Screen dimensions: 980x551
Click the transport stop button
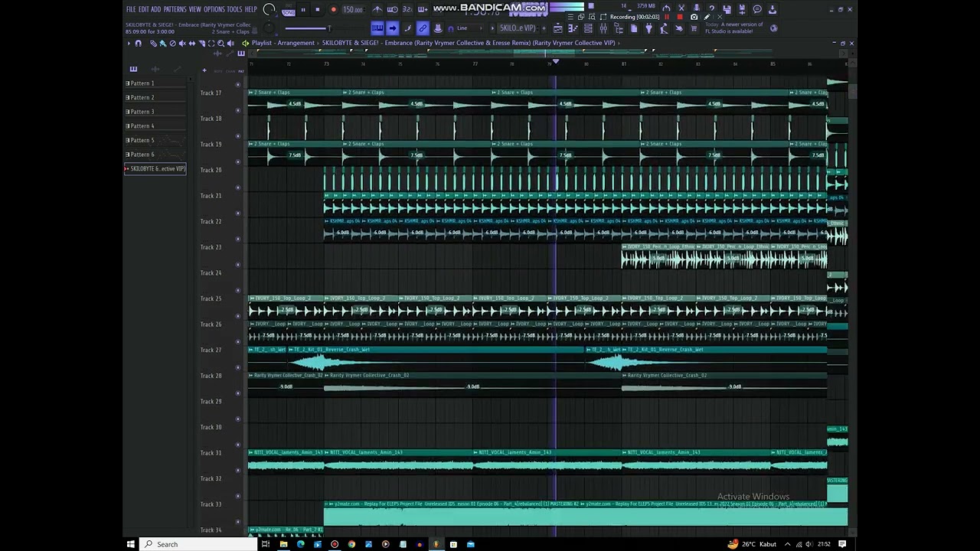(318, 10)
